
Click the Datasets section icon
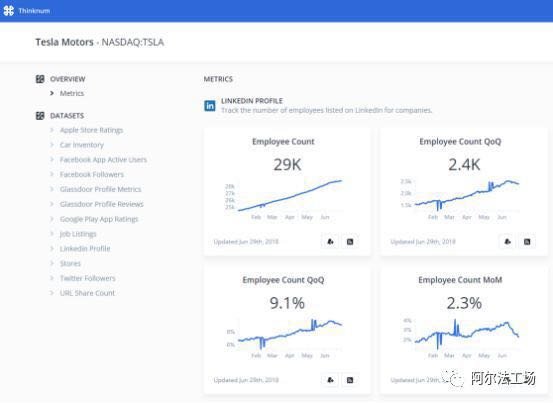click(40, 116)
